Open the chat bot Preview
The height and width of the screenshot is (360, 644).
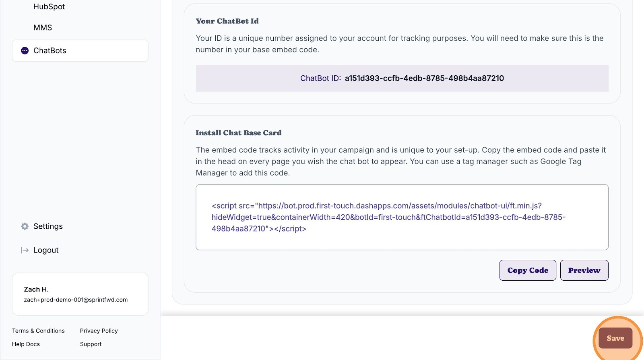click(x=584, y=270)
